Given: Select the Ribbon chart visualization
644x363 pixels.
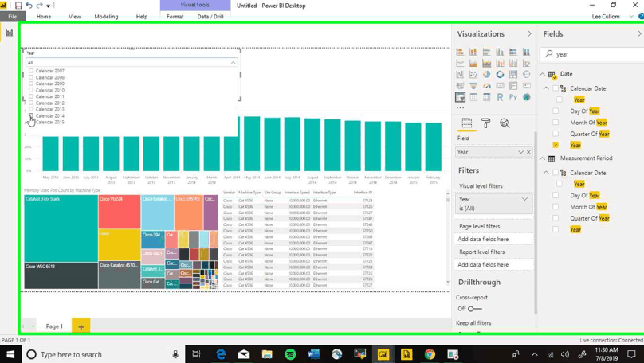Looking at the screenshot, I should coord(526,63).
